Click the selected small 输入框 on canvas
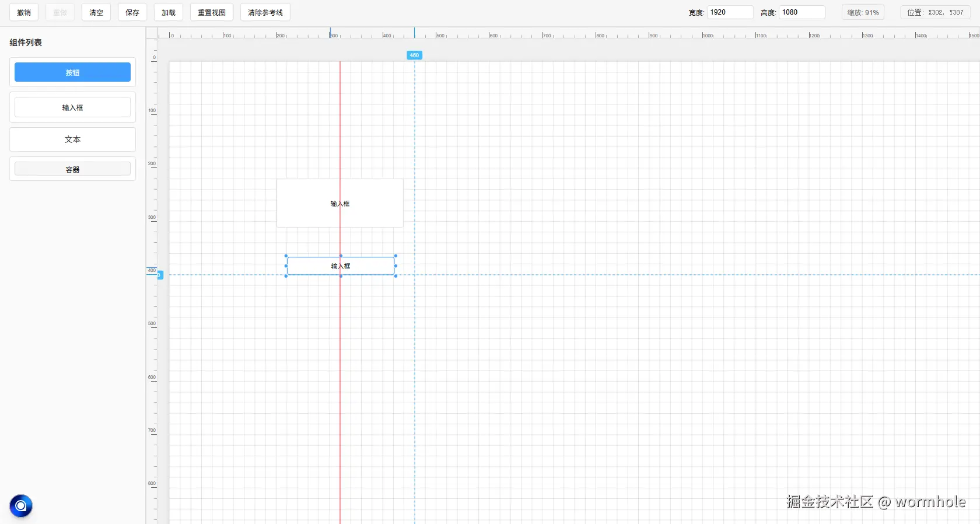Screen dimensions: 980x524 [x=341, y=266]
